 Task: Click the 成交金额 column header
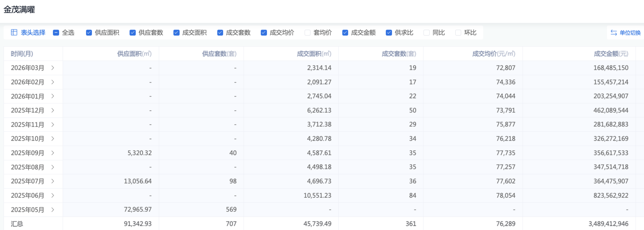[x=611, y=54]
